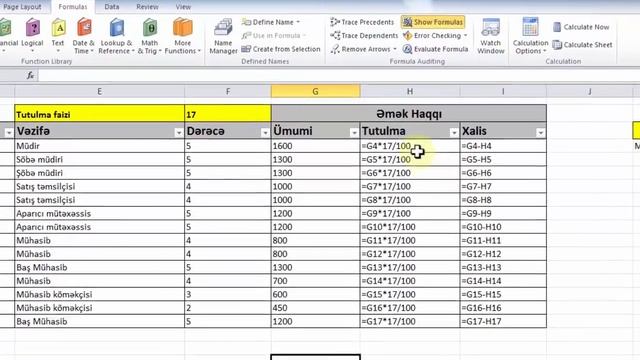Expand the Define Name dropdown arrow
The width and height of the screenshot is (640, 360).
tap(298, 22)
